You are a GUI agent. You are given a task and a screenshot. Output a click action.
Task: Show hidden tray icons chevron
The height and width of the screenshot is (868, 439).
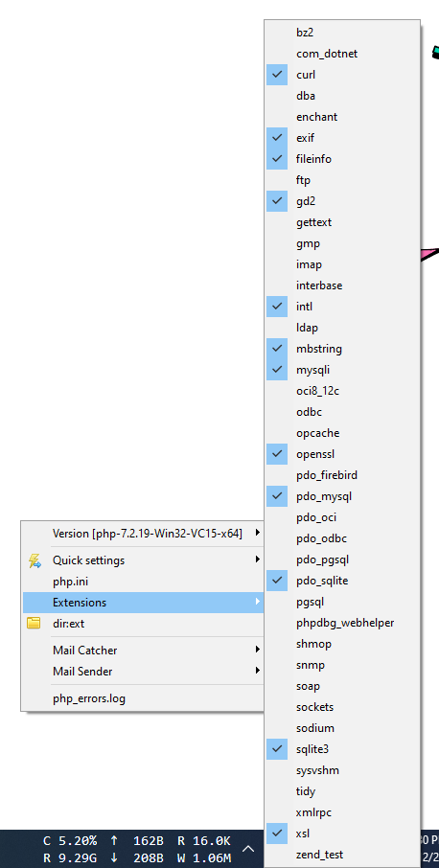pyautogui.click(x=248, y=848)
